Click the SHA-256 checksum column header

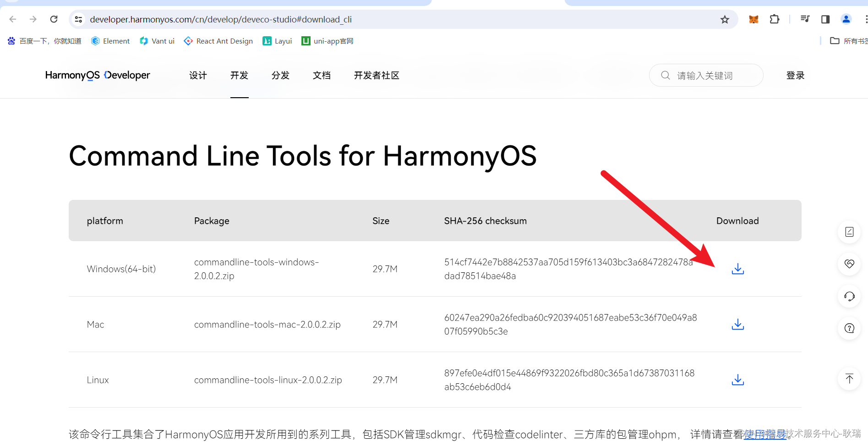point(485,221)
